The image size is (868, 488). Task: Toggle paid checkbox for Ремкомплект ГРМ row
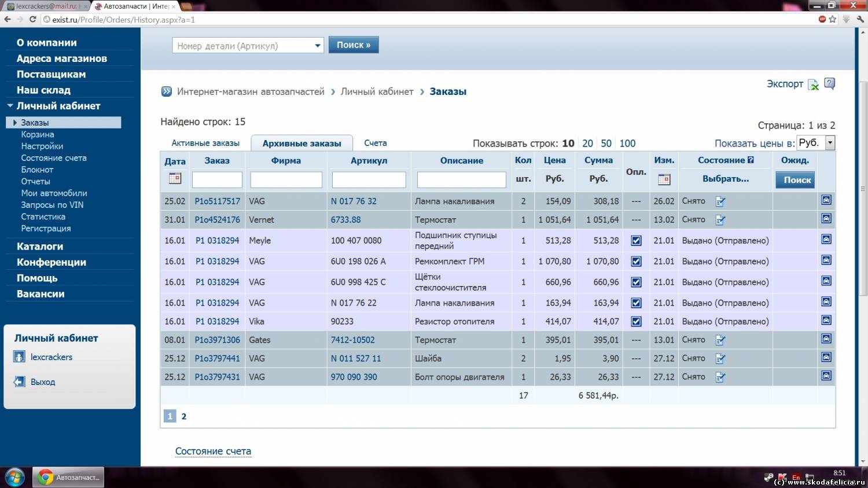[x=636, y=262]
